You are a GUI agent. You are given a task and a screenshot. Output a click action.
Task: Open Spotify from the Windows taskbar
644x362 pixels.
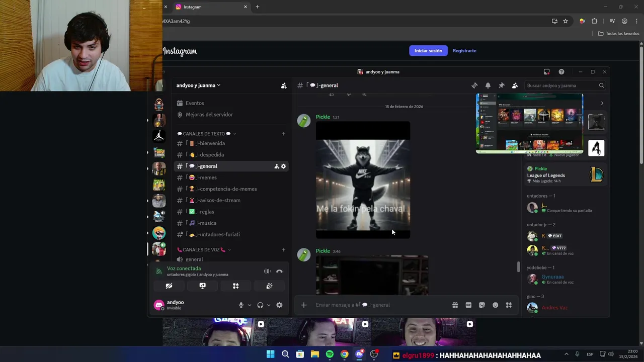click(330, 354)
